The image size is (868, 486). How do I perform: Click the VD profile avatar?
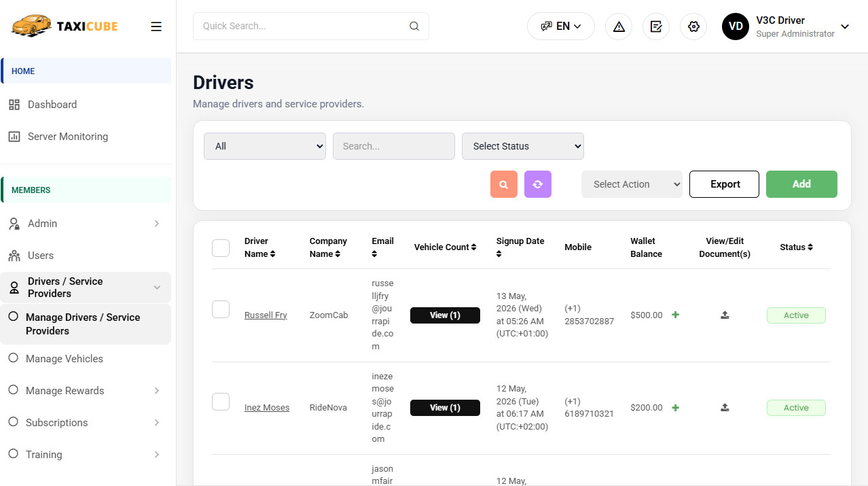(736, 27)
